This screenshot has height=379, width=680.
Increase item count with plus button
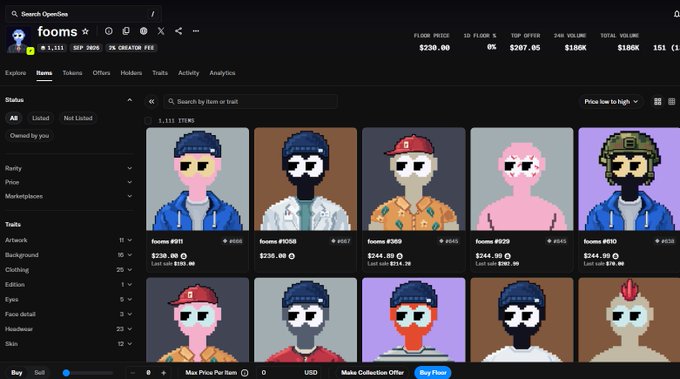pyautogui.click(x=163, y=372)
